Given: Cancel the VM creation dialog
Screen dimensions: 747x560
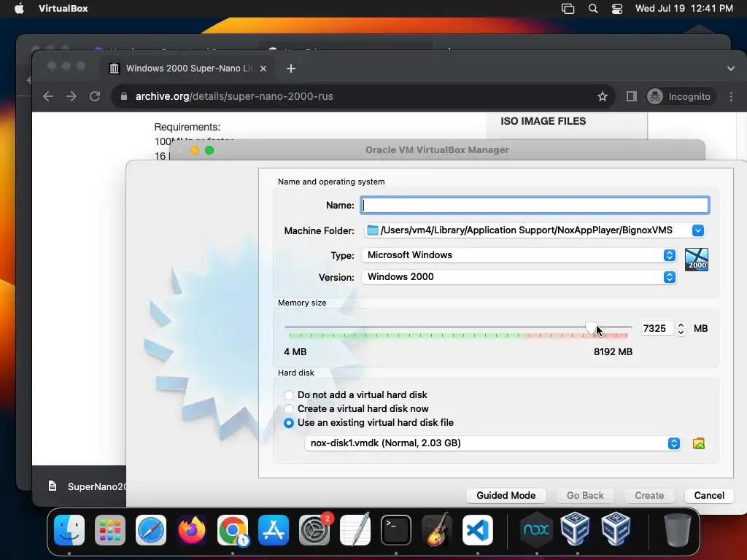Looking at the screenshot, I should (x=709, y=496).
